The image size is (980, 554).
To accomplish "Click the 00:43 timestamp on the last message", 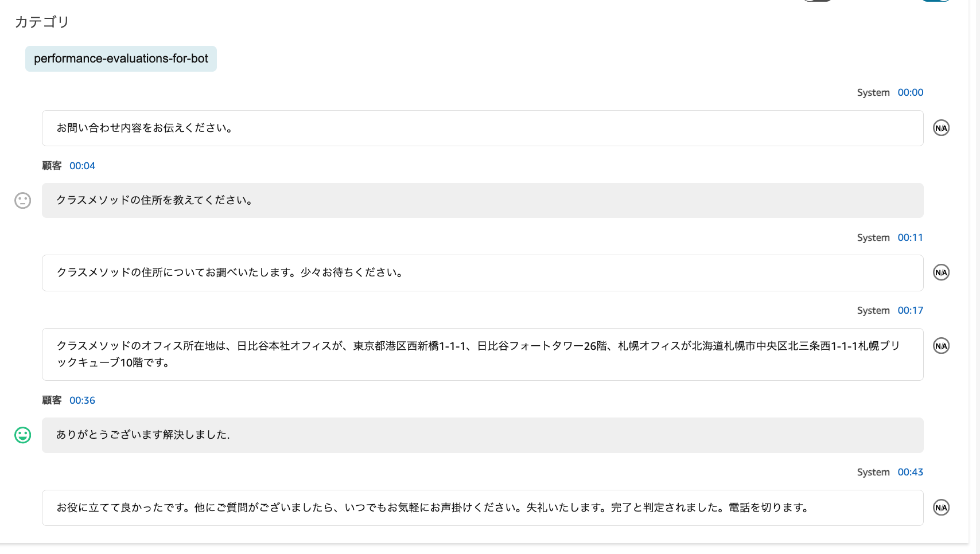I will [x=910, y=472].
